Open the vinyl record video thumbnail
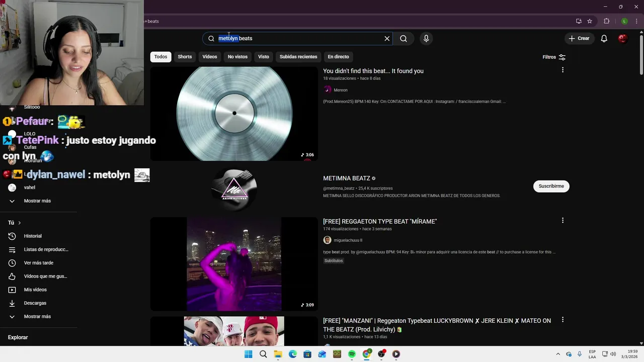644x362 pixels. click(234, 114)
